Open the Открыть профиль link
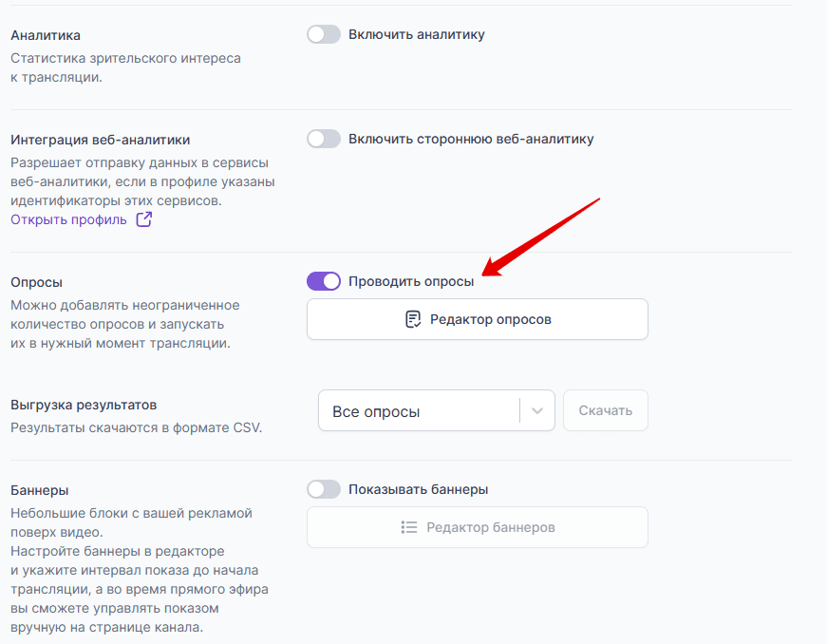 click(68, 219)
